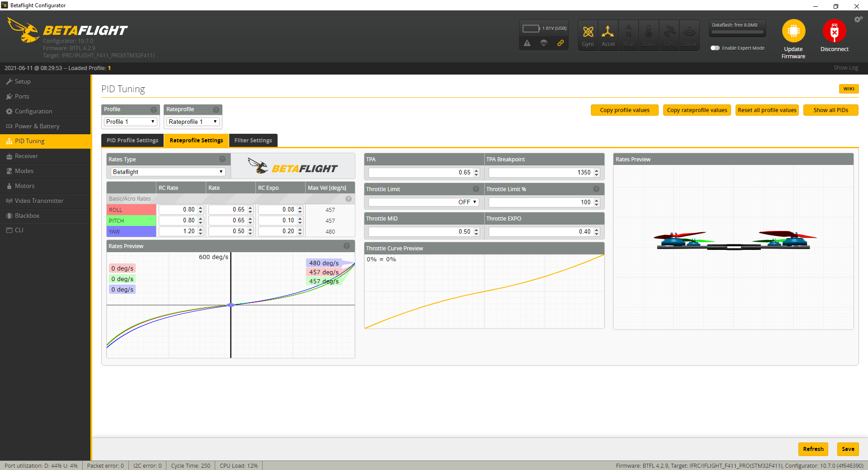This screenshot has width=868, height=470.
Task: Click ROLL RC Rate stepper arrows
Action: click(x=201, y=210)
